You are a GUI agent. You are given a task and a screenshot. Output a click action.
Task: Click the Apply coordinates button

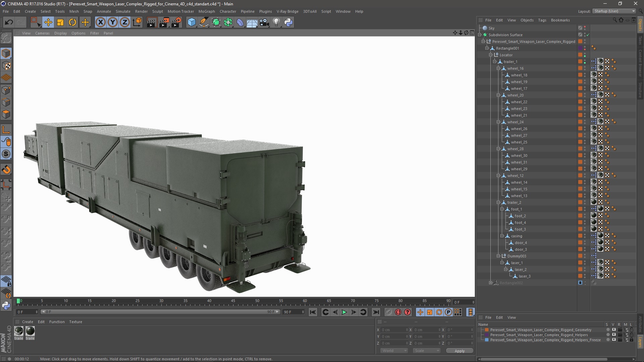pyautogui.click(x=460, y=351)
